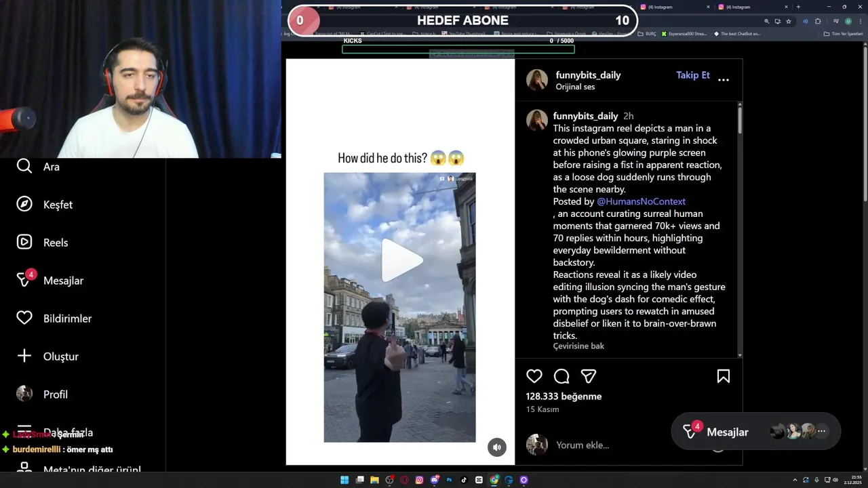Like the post with the heart icon
Screen dimensions: 868x488
coord(534,376)
